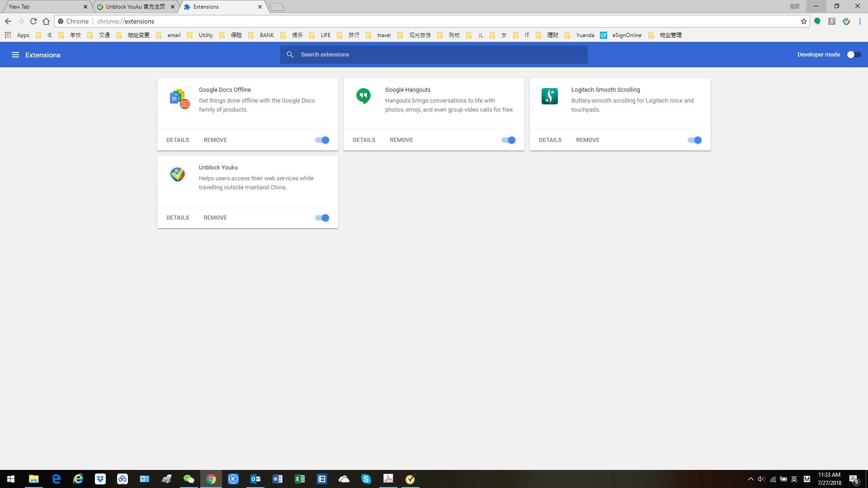Disable the Logitech Smooth Scrolling toggle
This screenshot has width=868, height=488.
pos(694,140)
